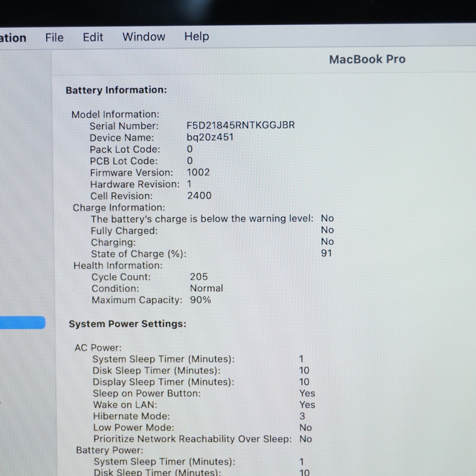Viewport: 476px width, 476px height.
Task: Open the app menu ending in "ation"
Action: pyautogui.click(x=13, y=38)
